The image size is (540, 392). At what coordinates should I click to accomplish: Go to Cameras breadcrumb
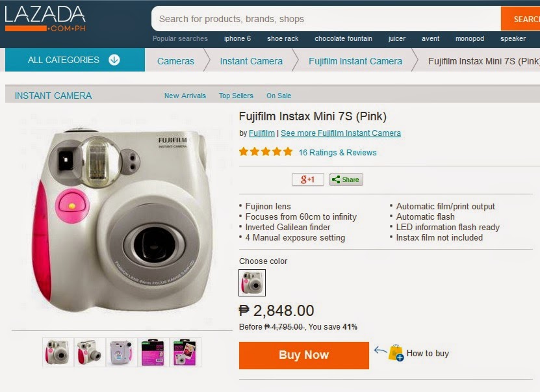[x=175, y=61]
